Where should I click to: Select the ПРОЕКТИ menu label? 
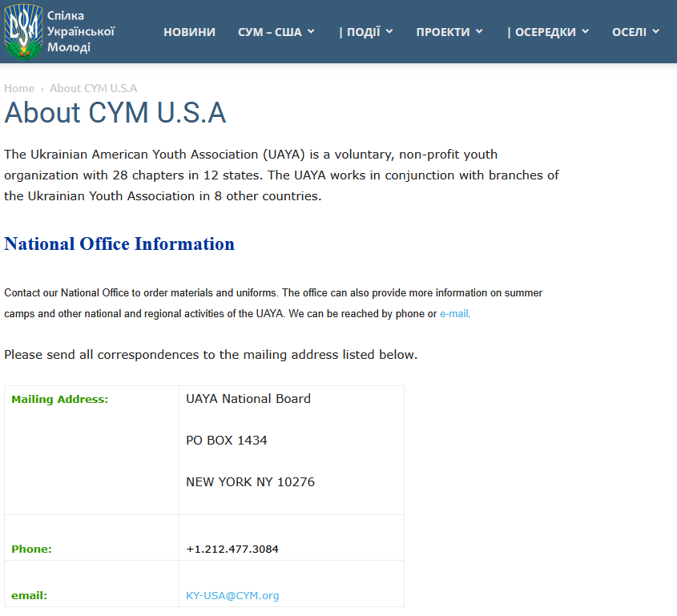(x=443, y=32)
